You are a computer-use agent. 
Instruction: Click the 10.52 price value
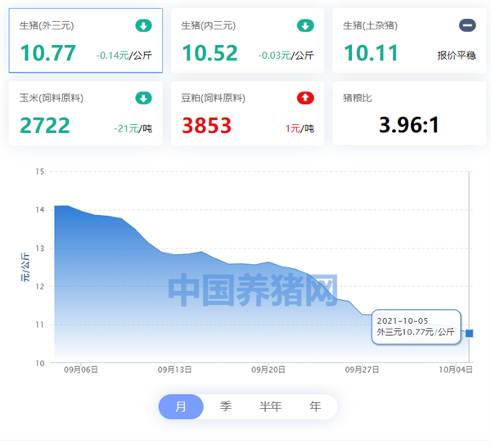tap(209, 53)
